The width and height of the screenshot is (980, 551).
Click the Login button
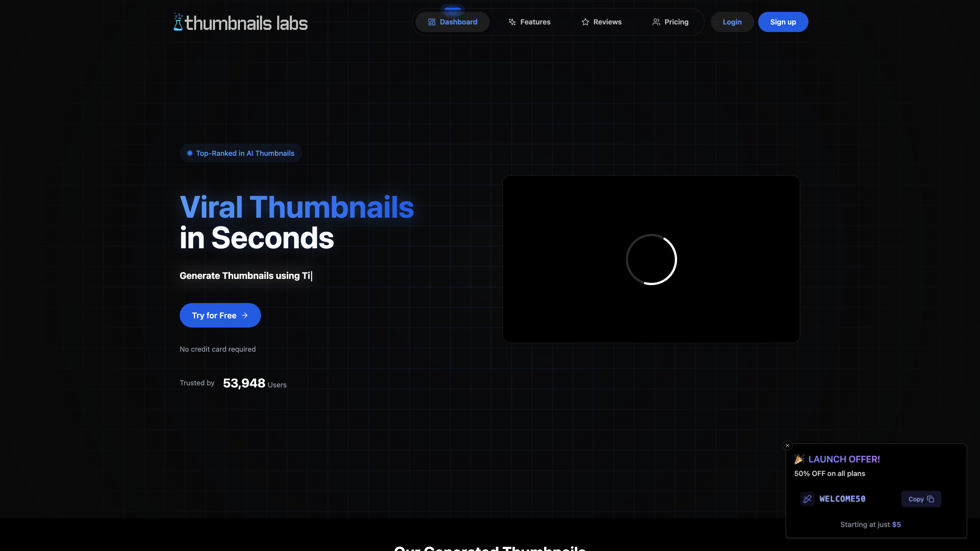(732, 22)
